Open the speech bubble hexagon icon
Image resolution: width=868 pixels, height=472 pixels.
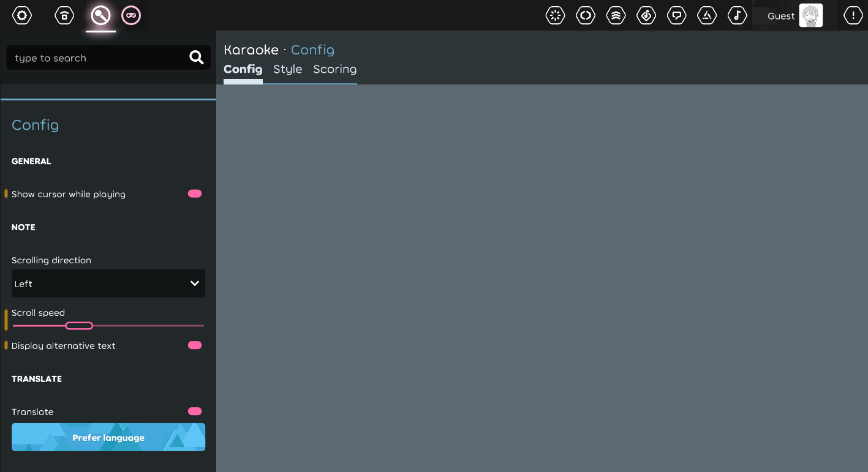[676, 15]
